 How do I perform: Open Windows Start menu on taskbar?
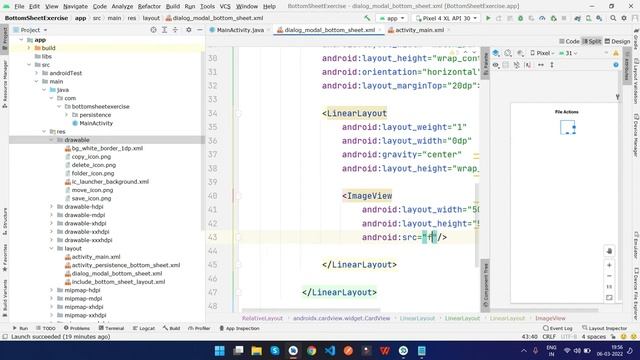220,351
